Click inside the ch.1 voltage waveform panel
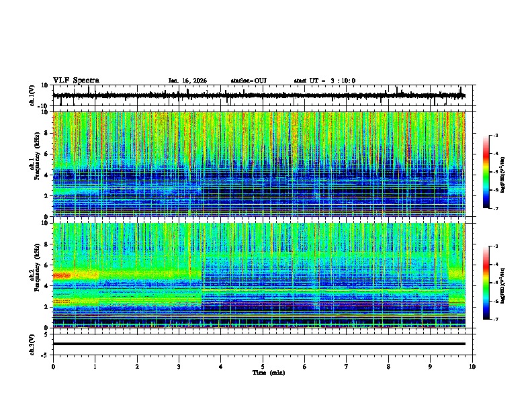This screenshot has height=411, width=532. (264, 95)
